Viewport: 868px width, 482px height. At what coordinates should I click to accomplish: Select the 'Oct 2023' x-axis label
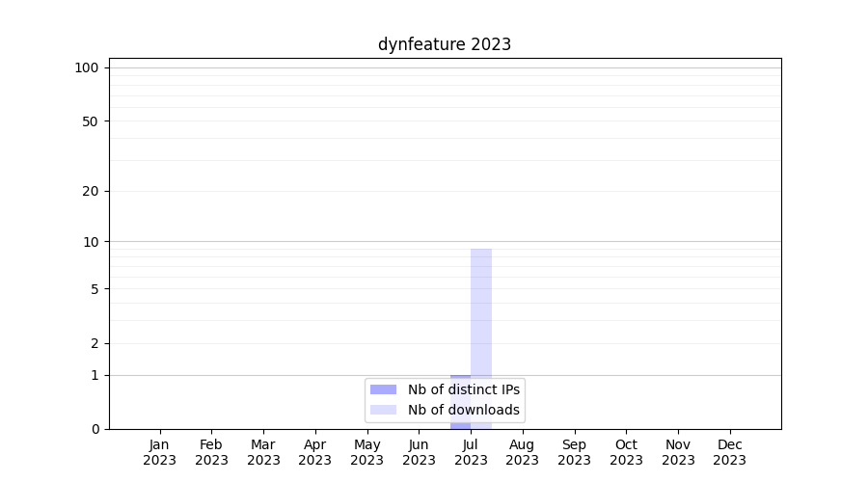coord(626,452)
